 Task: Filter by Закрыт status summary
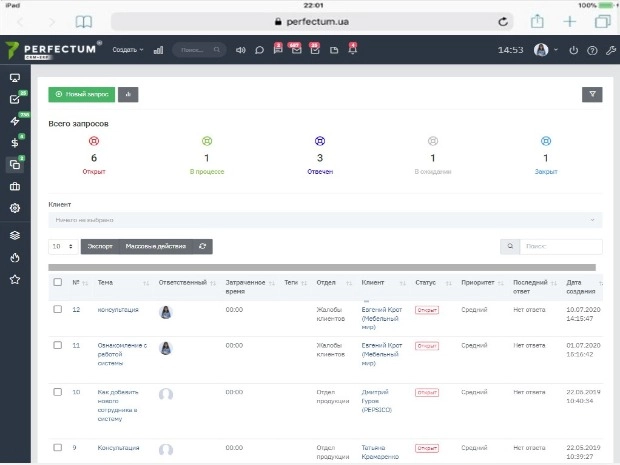[545, 158]
